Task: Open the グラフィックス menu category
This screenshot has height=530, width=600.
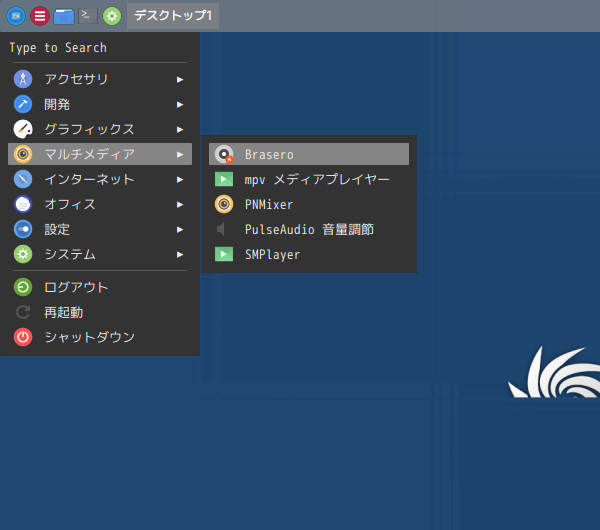Action: pyautogui.click(x=99, y=129)
